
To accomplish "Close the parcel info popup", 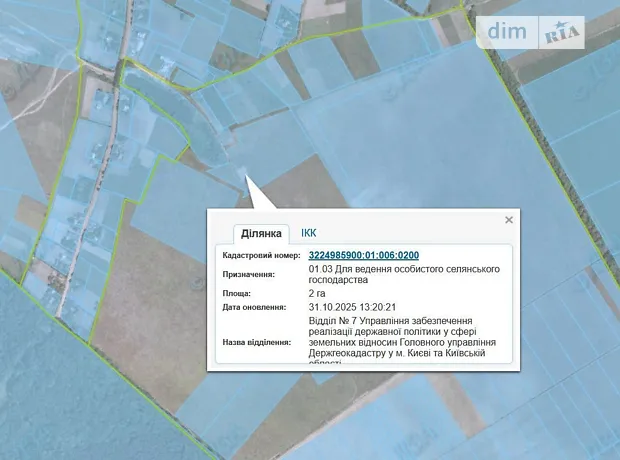I will 509,220.
